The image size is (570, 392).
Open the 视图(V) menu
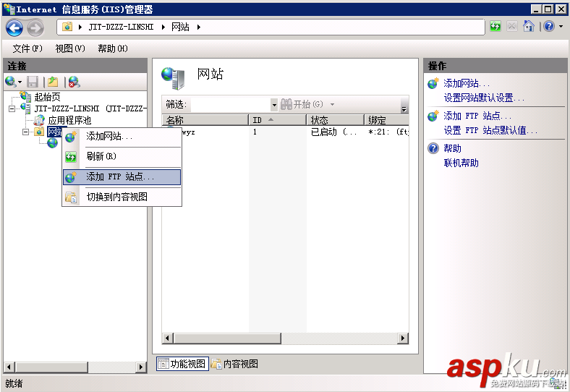[x=70, y=48]
